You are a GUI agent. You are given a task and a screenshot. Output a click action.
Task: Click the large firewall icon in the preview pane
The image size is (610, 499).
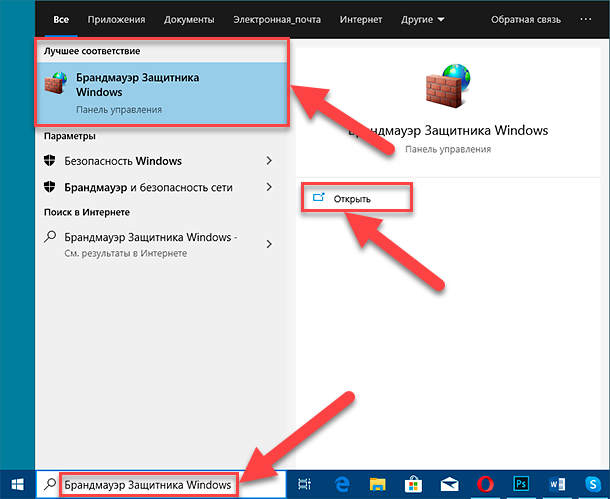(448, 86)
